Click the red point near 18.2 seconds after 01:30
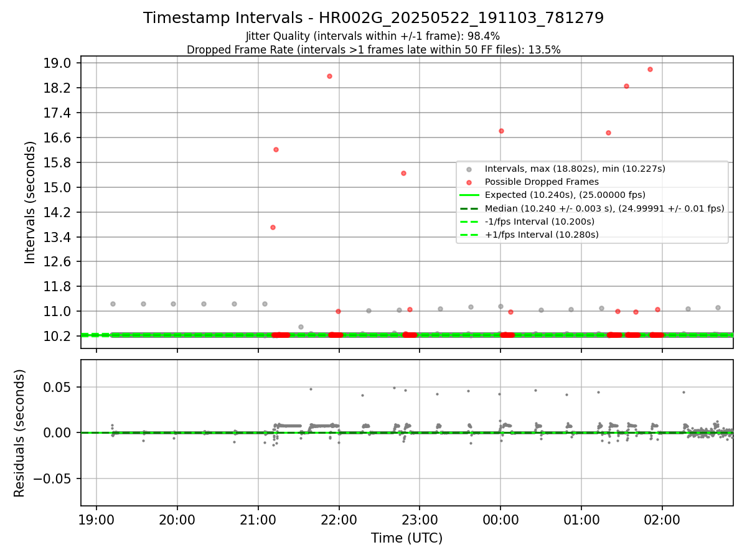This screenshot has height=560, width=747. [x=626, y=86]
